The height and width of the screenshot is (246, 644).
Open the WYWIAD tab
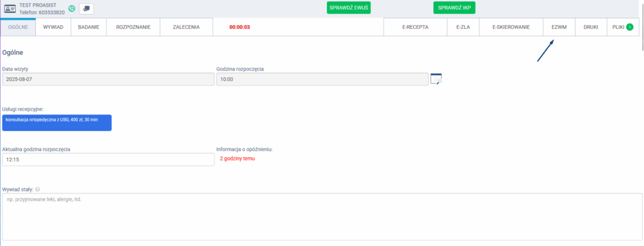coord(53,27)
